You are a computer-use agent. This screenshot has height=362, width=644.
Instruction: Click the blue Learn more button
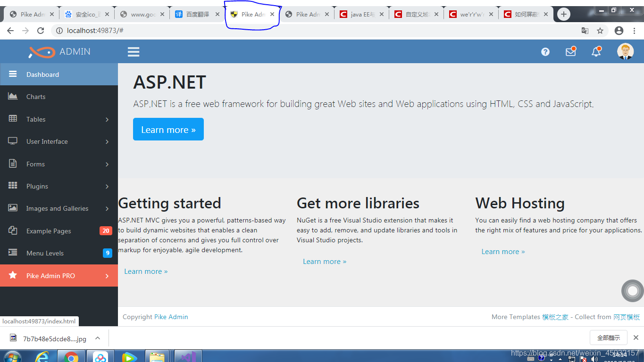point(168,129)
